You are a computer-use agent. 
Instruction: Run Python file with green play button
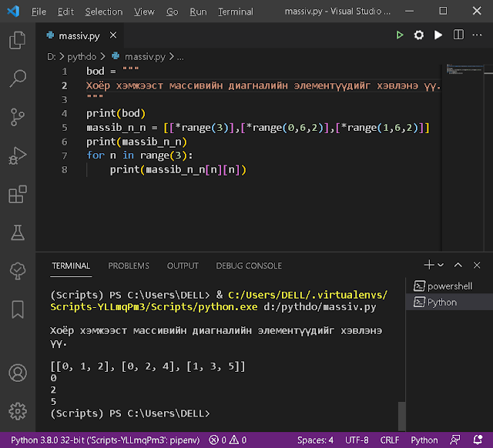400,35
